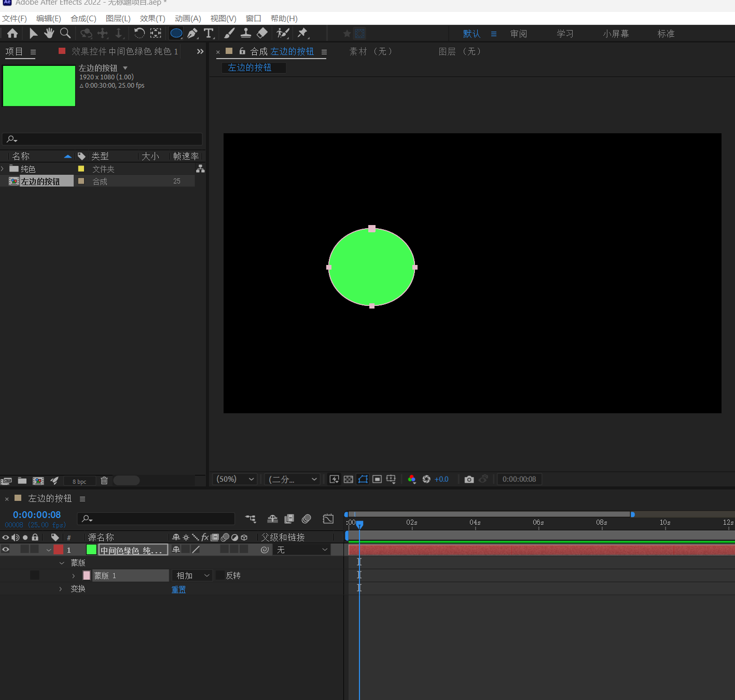Viewport: 735px width, 700px height.
Task: Hide layer 1 with the eye icon
Action: pyautogui.click(x=6, y=550)
